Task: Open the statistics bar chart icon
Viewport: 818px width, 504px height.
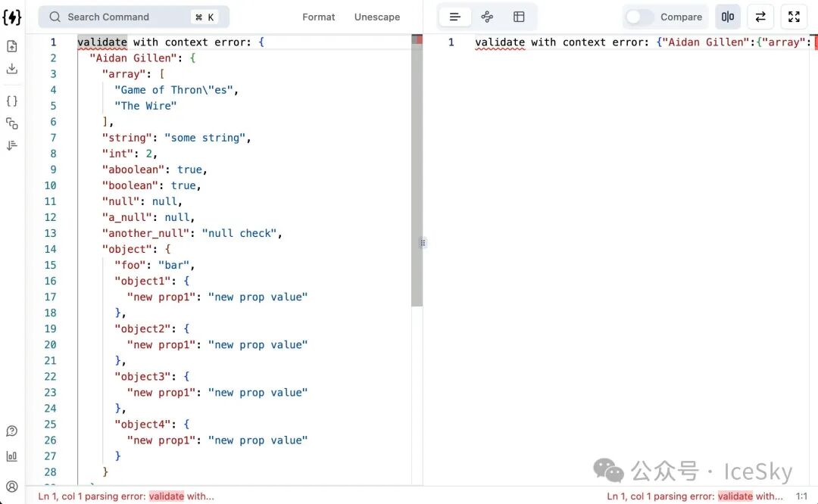Action: (12, 456)
